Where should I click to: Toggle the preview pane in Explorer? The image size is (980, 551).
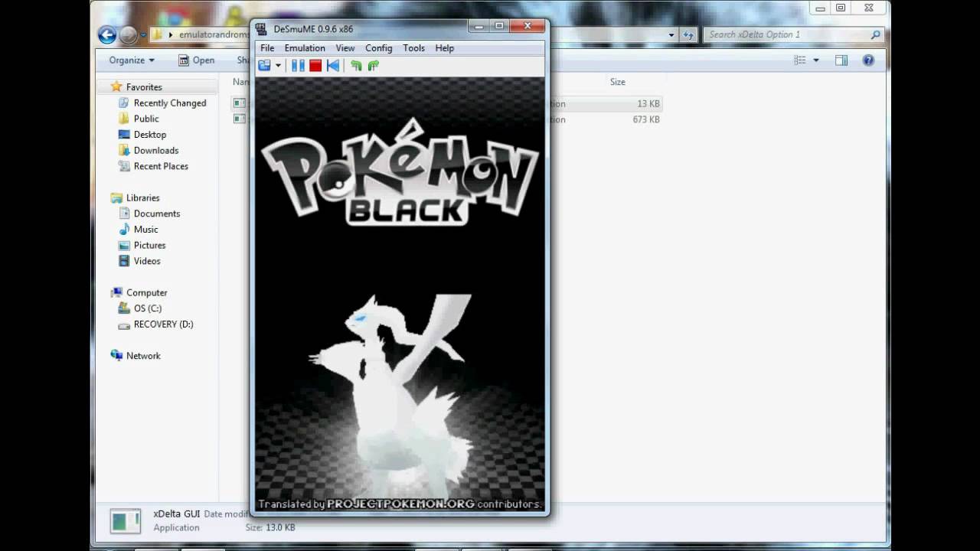pyautogui.click(x=841, y=60)
